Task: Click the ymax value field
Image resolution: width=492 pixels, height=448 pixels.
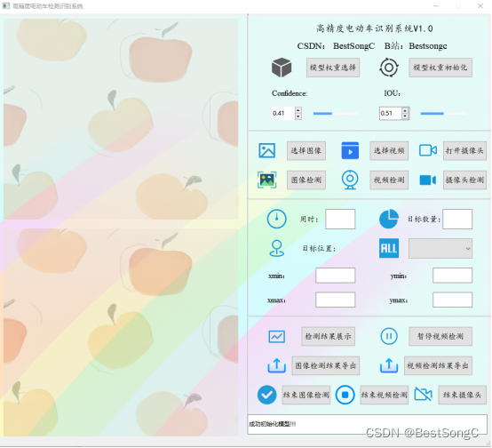Action: 452,300
